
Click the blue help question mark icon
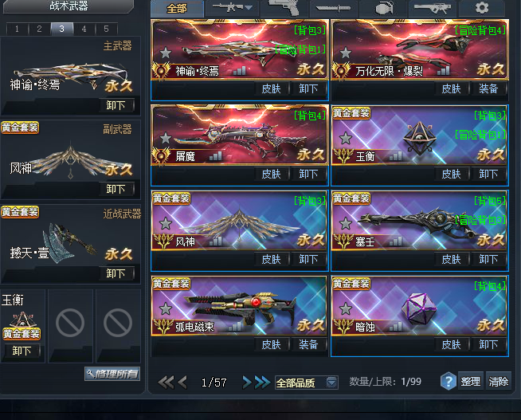pyautogui.click(x=448, y=381)
